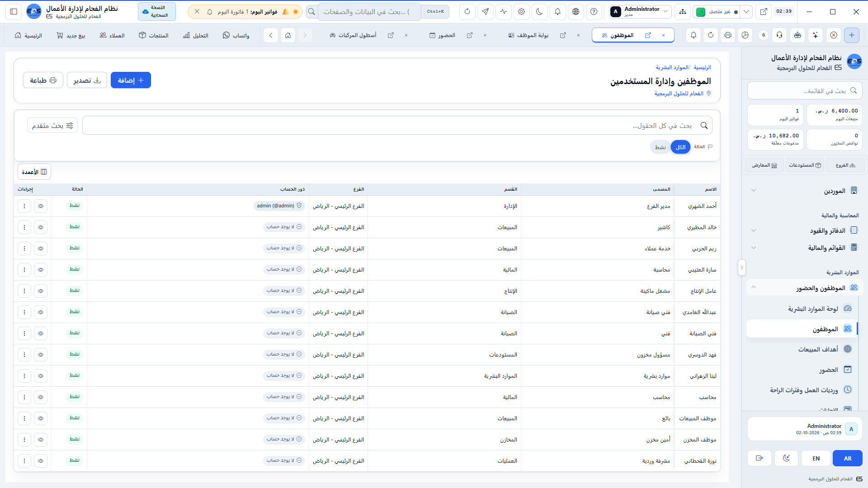Collapse the الموظفون والحضور sidebar section
The width and height of the screenshot is (868, 488).
click(805, 288)
